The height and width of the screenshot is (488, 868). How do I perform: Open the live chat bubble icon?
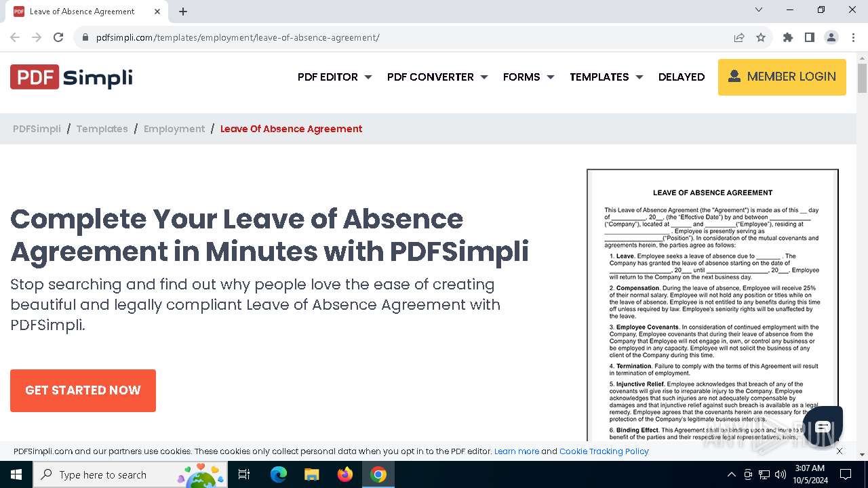(x=823, y=426)
